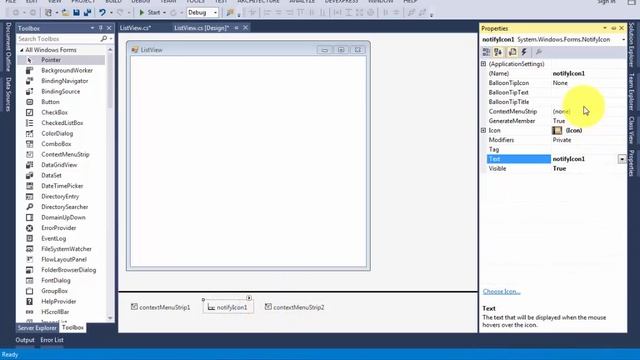Pick the Pointer tool in the Toolbox

[61, 60]
